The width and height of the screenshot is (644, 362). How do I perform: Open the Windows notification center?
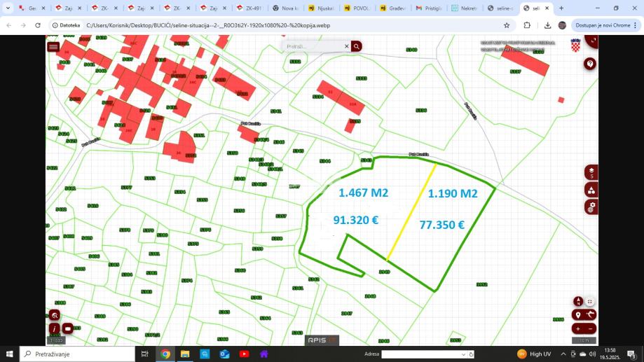(632, 354)
